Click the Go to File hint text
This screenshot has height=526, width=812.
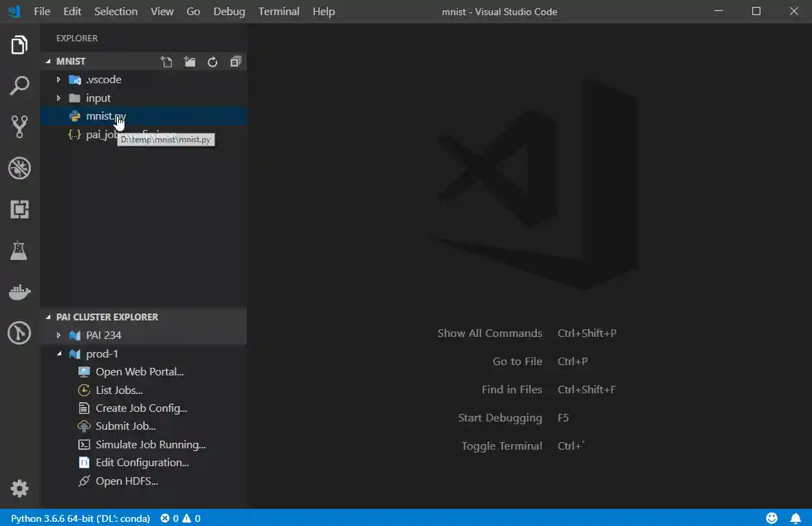(x=517, y=362)
